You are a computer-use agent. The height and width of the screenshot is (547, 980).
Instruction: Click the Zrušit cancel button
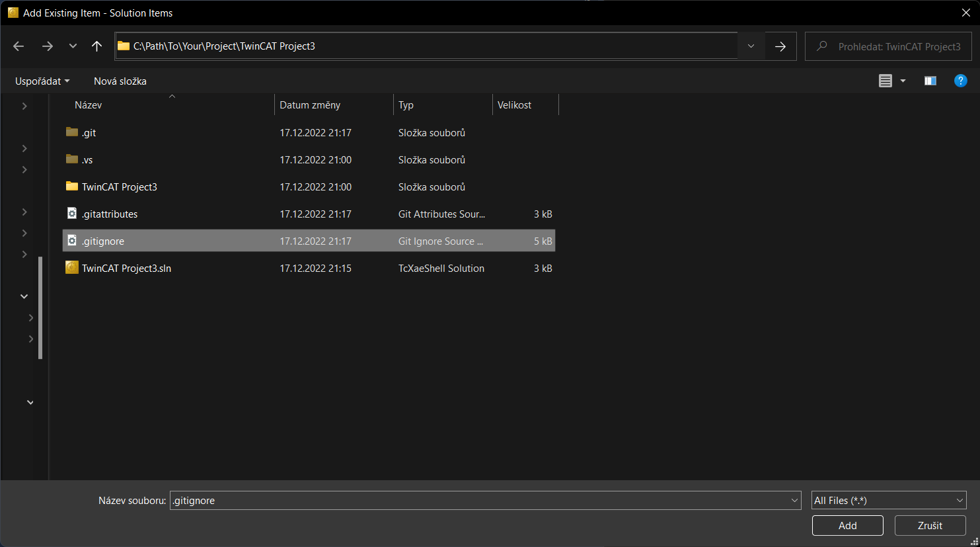(930, 526)
